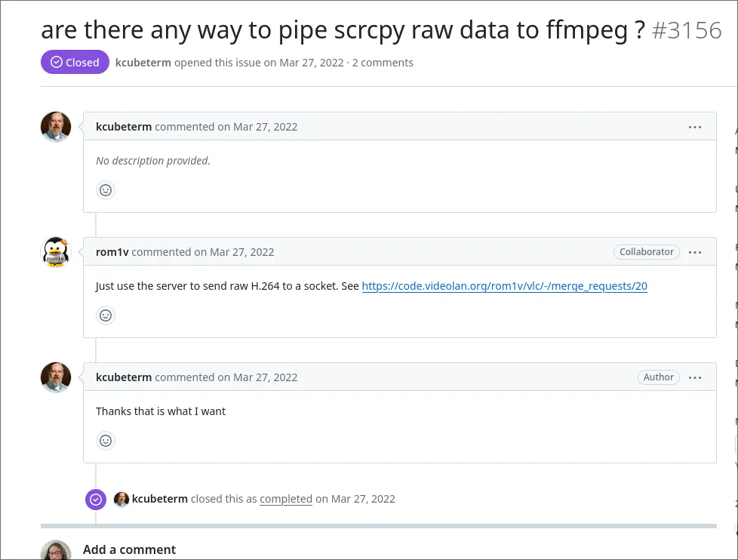This screenshot has height=560, width=738.
Task: Open the options menu on rom1v's comment
Action: (x=695, y=252)
